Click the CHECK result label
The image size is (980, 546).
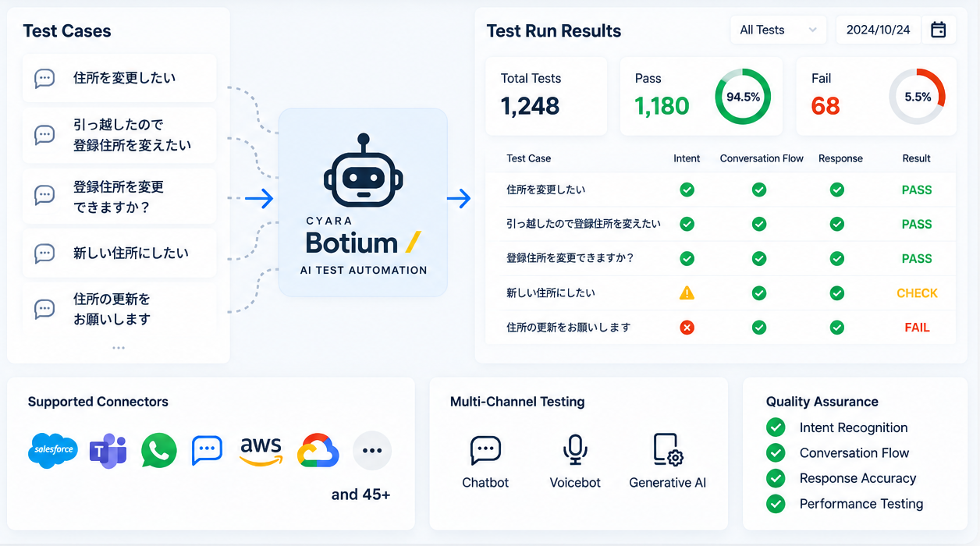coord(917,293)
